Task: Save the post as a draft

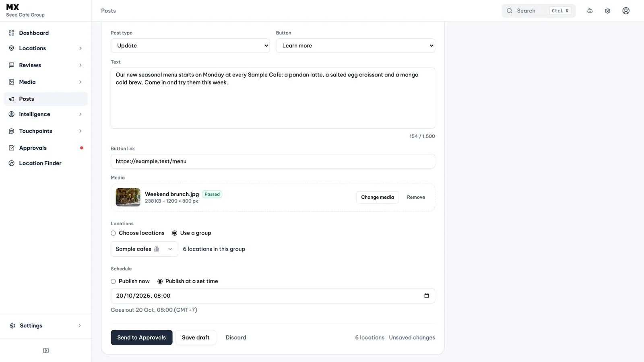Action: click(x=196, y=337)
